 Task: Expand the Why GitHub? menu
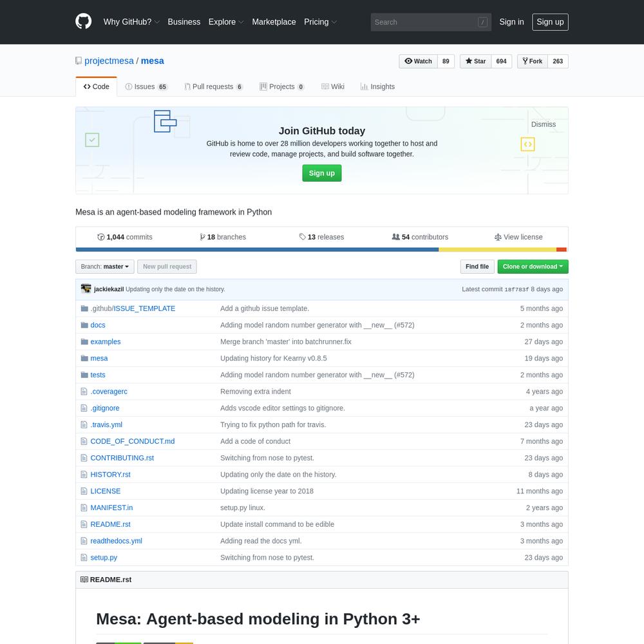point(131,22)
